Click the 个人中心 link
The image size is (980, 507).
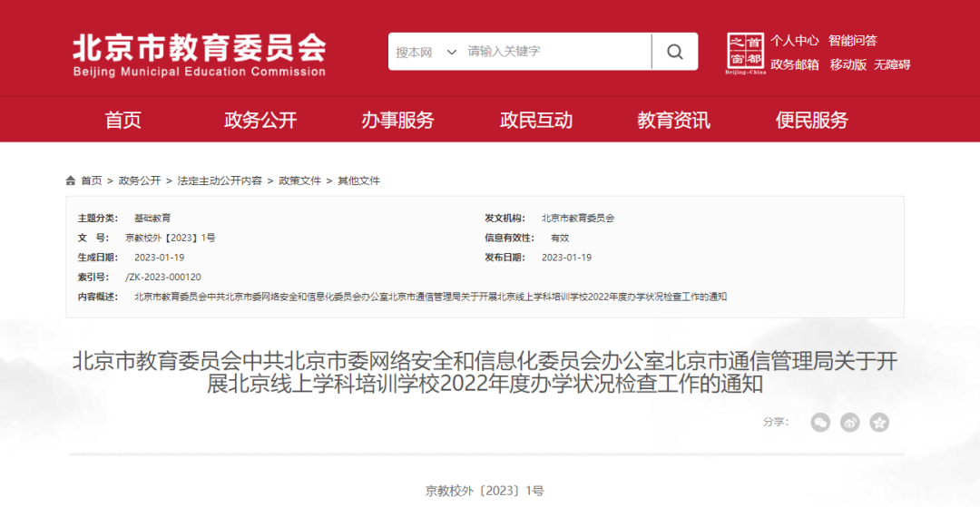[x=794, y=41]
